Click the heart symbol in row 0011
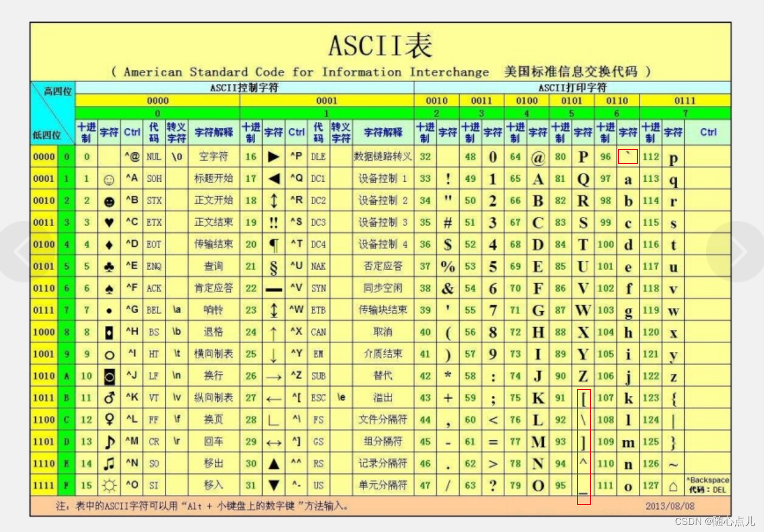The image size is (764, 532). (109, 223)
